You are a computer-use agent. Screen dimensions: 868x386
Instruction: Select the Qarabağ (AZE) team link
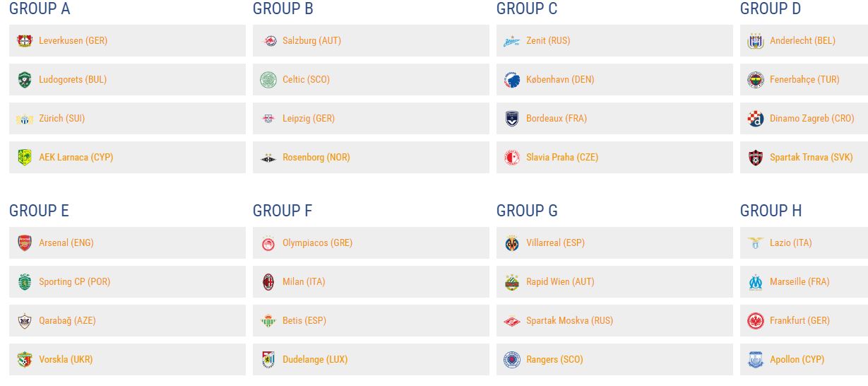[67, 321]
